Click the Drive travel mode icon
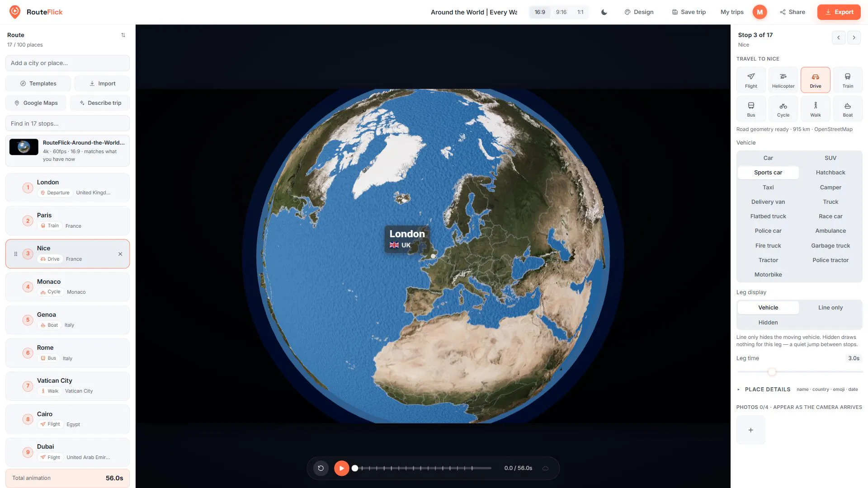The height and width of the screenshot is (488, 868). tap(816, 77)
